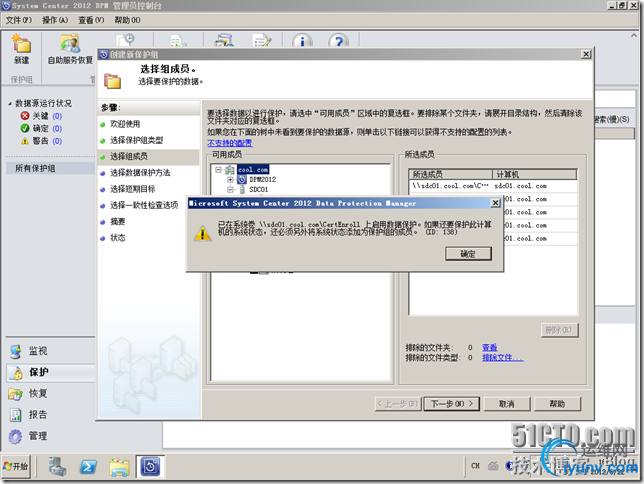Open Windows Explorer from the taskbar

coord(119,467)
